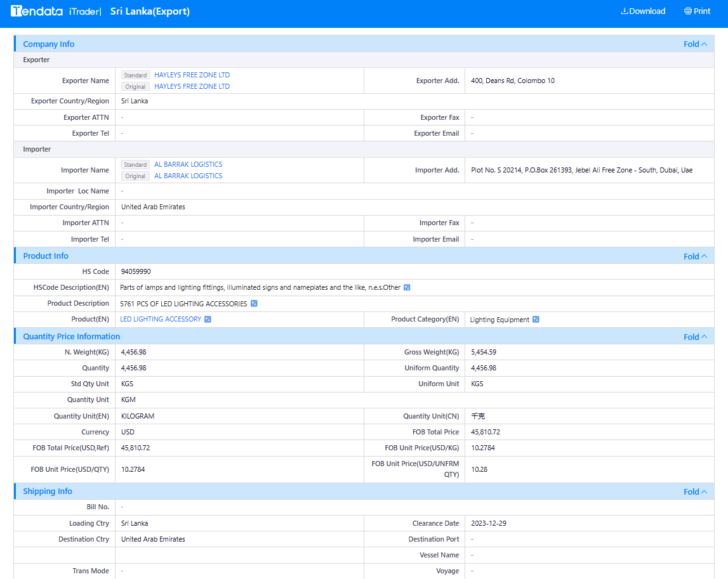Click the Quantity Unit(EN) value KILOGRAM
Screen dimensions: 728x579
138,416
